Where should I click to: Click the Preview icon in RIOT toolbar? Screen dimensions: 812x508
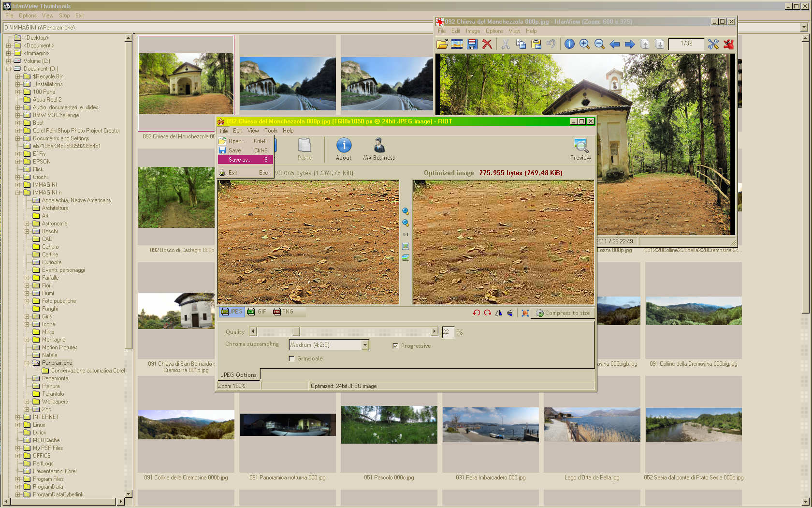pos(580,149)
